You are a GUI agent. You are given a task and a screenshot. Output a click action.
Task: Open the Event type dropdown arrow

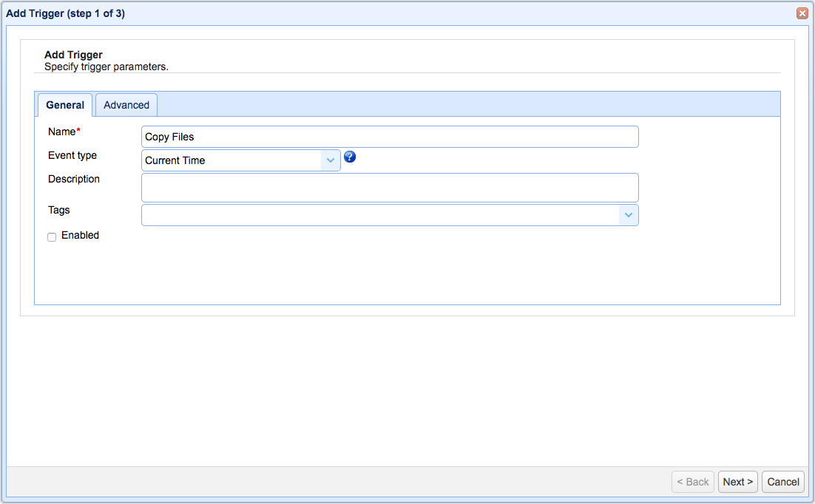[x=331, y=160]
